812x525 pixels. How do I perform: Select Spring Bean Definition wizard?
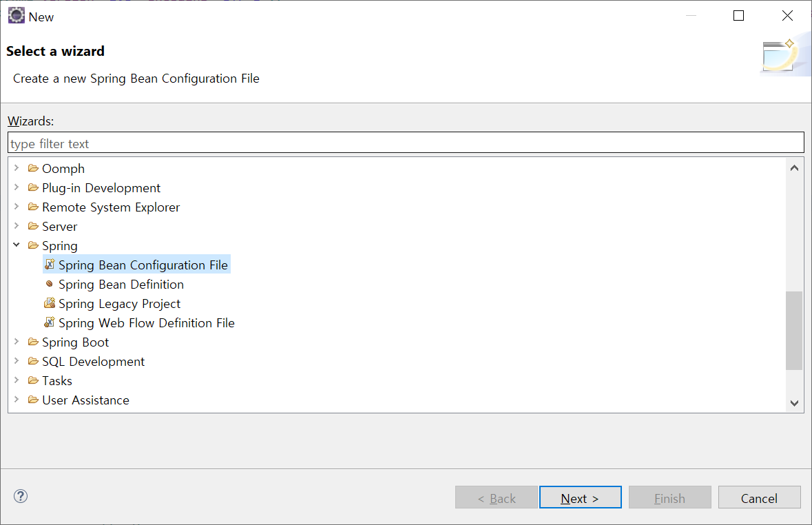pyautogui.click(x=121, y=284)
